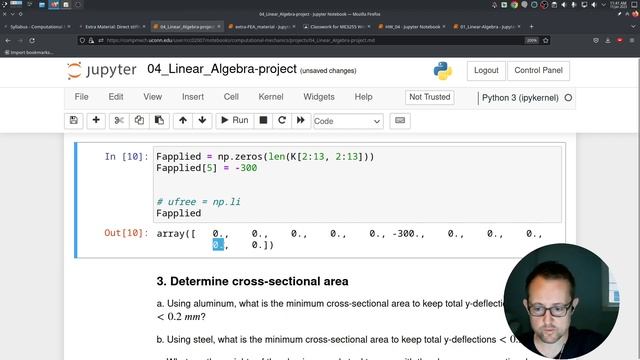The height and width of the screenshot is (360, 640).
Task: Click the -300. value in the output array
Action: 408,234
